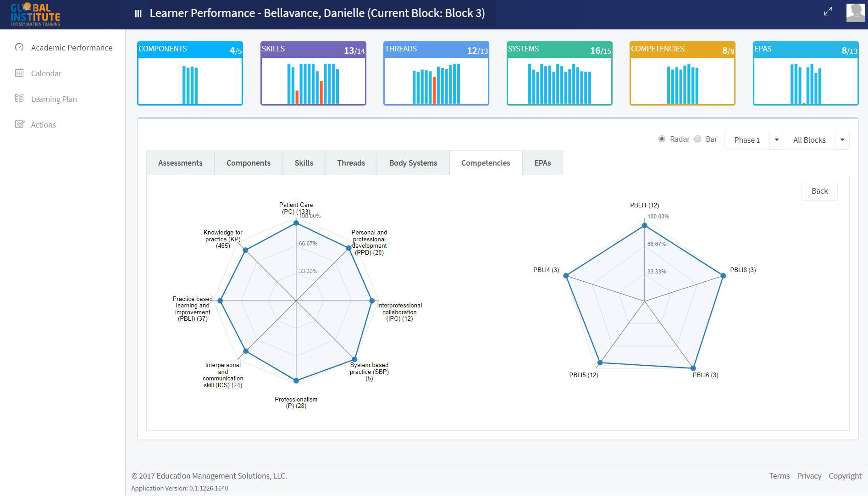Click the fullscreen expand arrows icon
The height and width of the screenshot is (496, 868).
tap(828, 12)
